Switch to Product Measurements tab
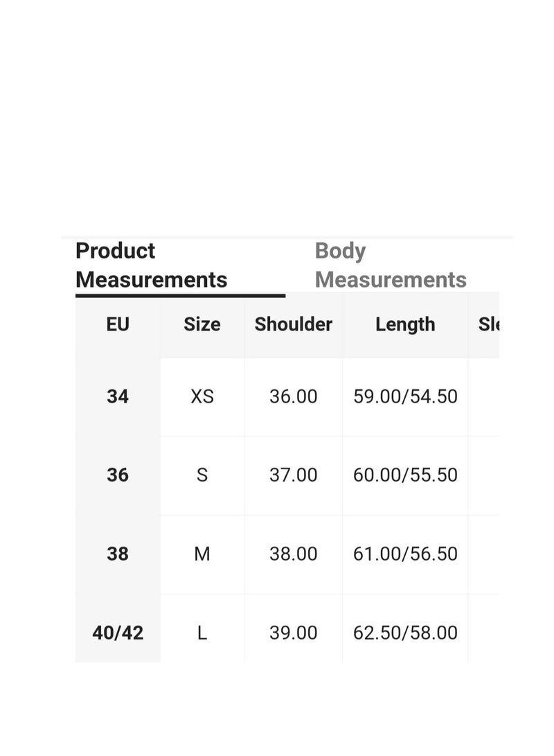 coord(151,265)
